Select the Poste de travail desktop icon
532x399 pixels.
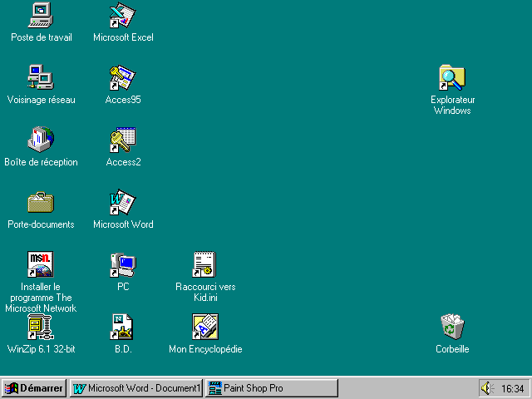click(41, 15)
